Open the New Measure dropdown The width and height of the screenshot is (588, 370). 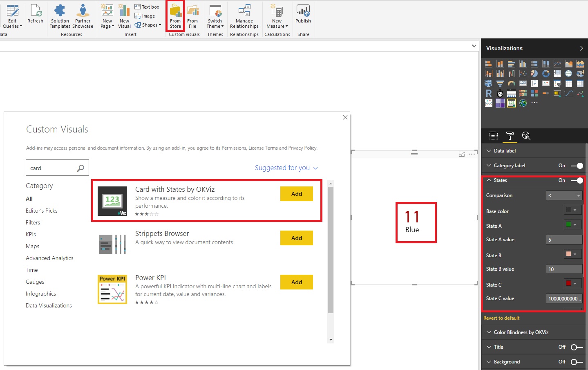click(x=277, y=16)
